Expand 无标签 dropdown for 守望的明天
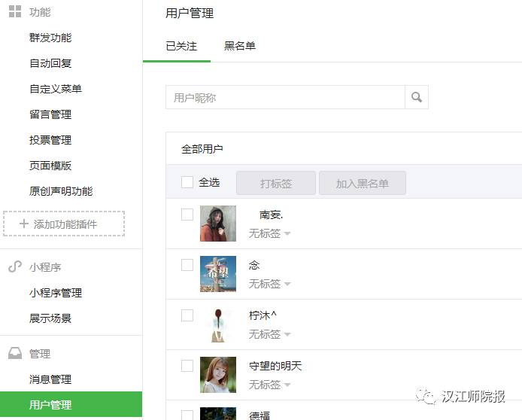Image resolution: width=522 pixels, height=420 pixels. (x=270, y=385)
